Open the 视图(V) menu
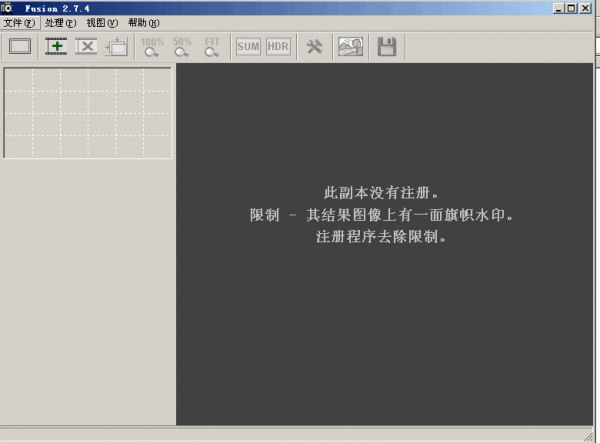This screenshot has height=443, width=600. click(x=102, y=23)
